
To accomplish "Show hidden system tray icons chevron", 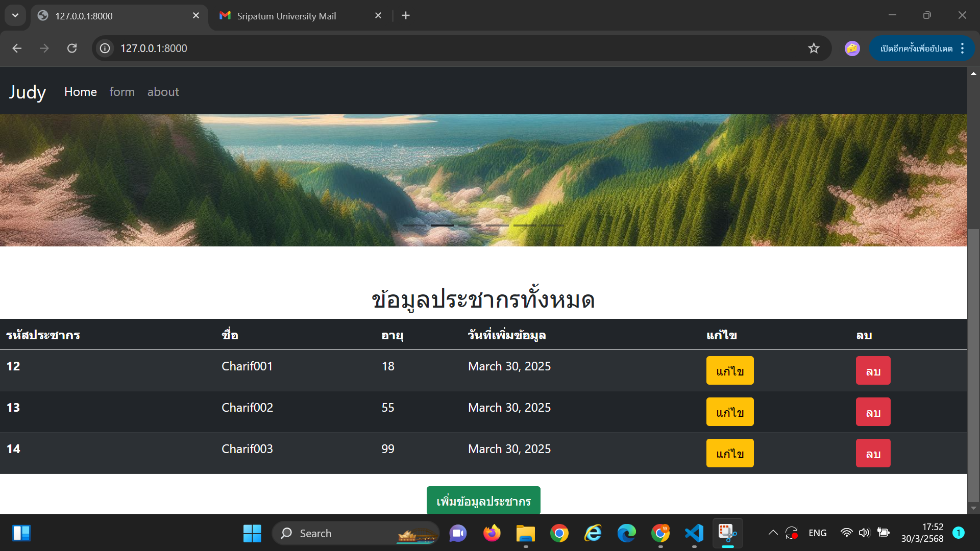I will click(x=773, y=533).
